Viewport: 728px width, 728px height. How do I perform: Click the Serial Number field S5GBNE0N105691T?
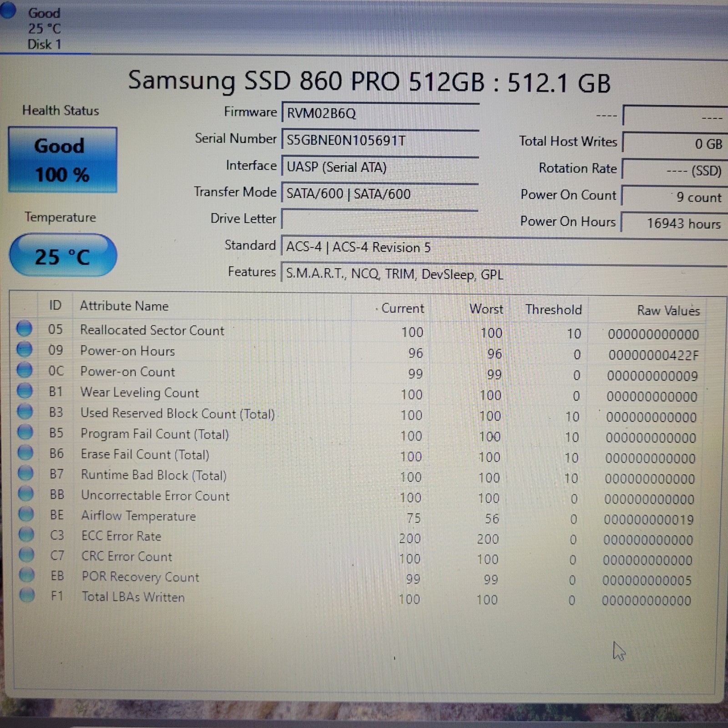380,140
